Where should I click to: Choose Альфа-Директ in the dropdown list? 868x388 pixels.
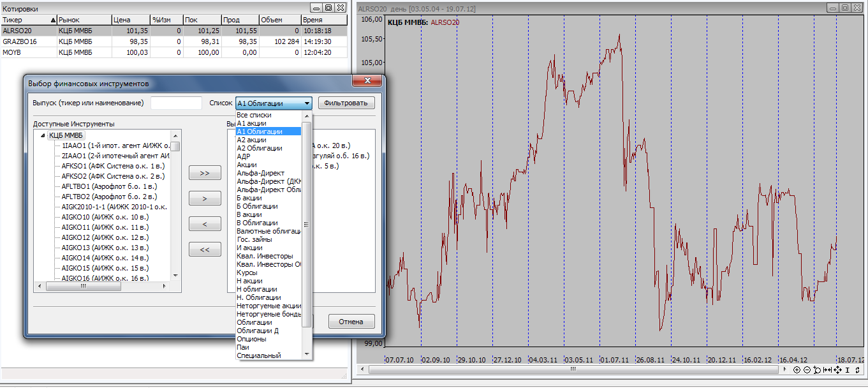pos(268,173)
